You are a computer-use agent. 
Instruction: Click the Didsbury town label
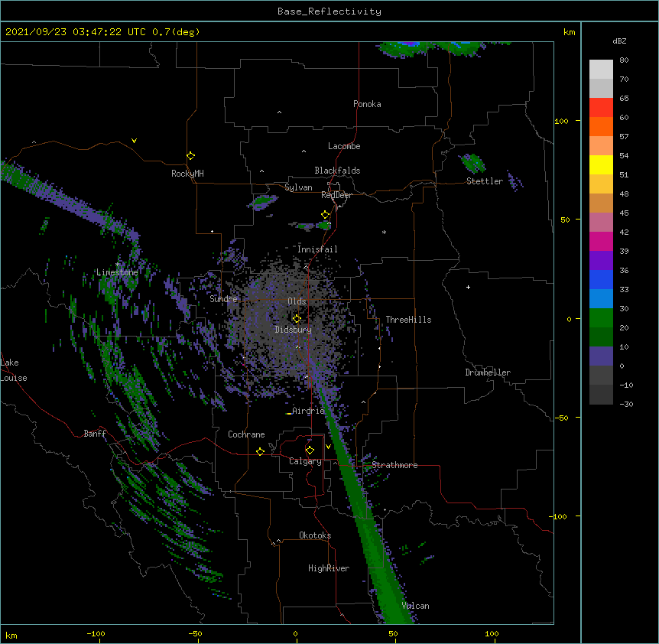294,330
